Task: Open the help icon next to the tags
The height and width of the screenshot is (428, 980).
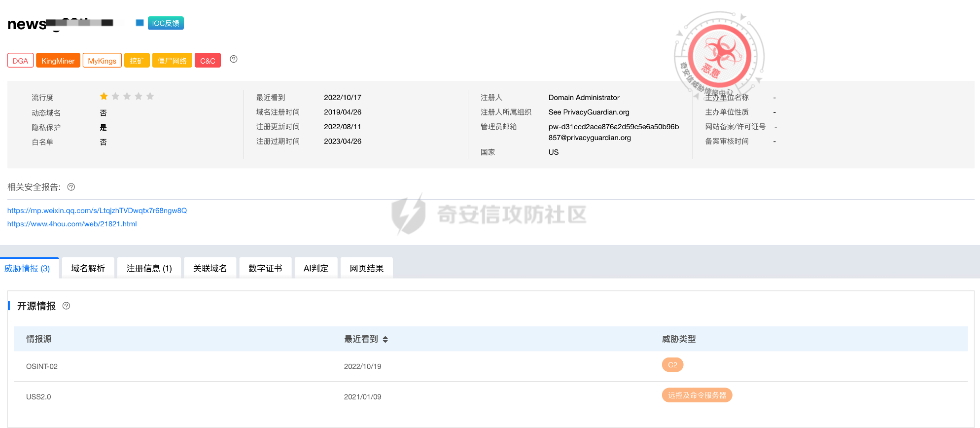Action: click(x=234, y=59)
